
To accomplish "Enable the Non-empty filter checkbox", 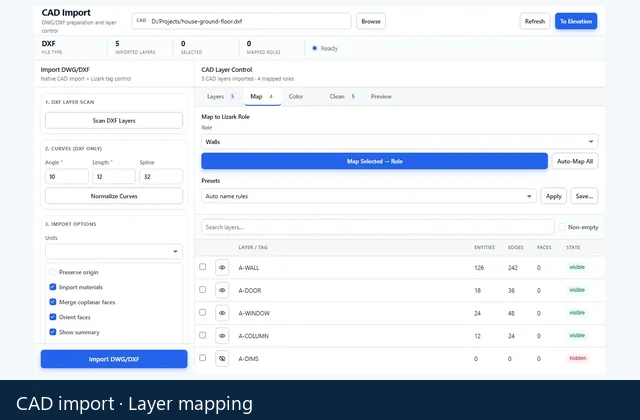I will coord(562,227).
